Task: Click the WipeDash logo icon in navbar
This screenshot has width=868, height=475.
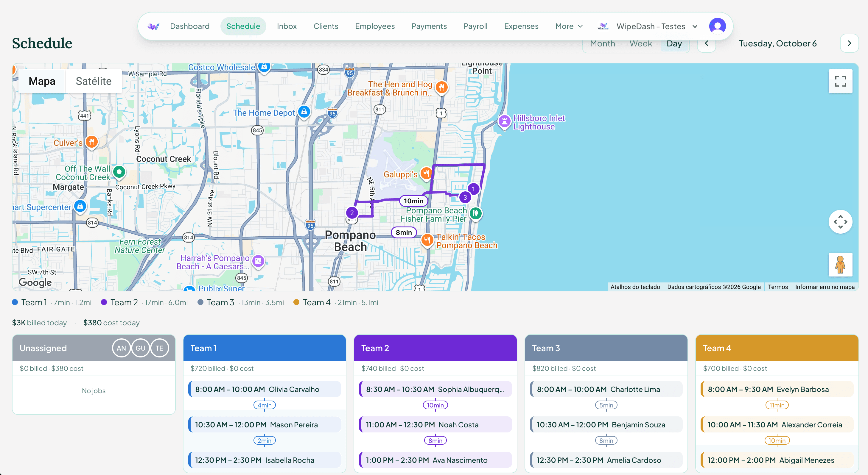Action: click(153, 26)
